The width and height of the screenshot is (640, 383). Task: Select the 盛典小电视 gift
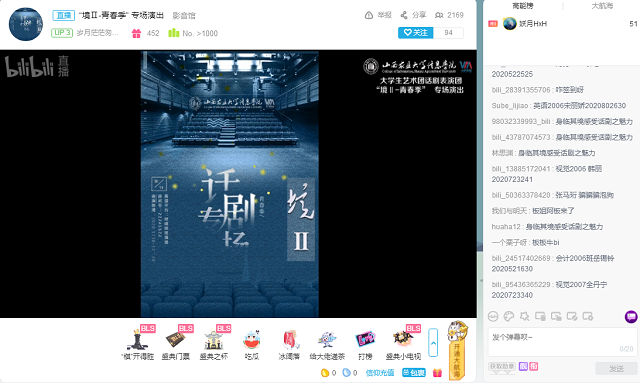click(x=403, y=343)
